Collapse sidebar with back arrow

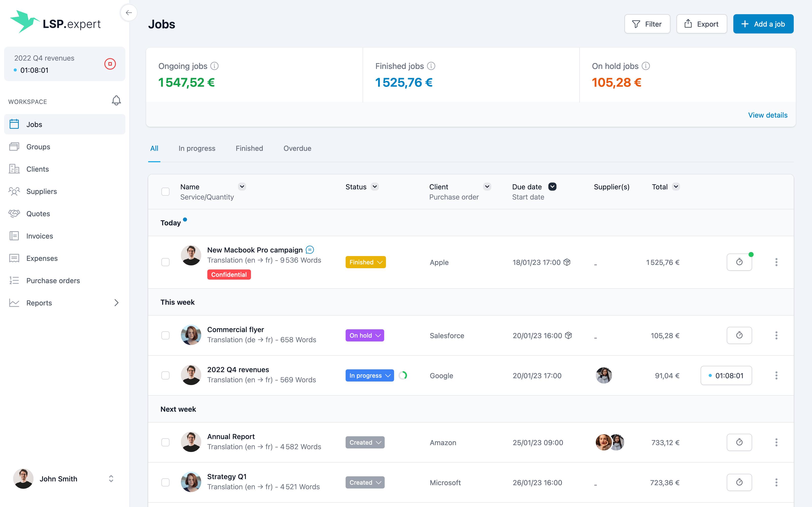click(128, 13)
